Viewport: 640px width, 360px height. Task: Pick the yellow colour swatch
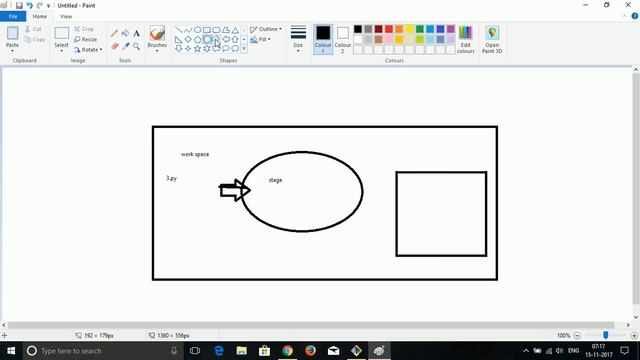click(409, 29)
